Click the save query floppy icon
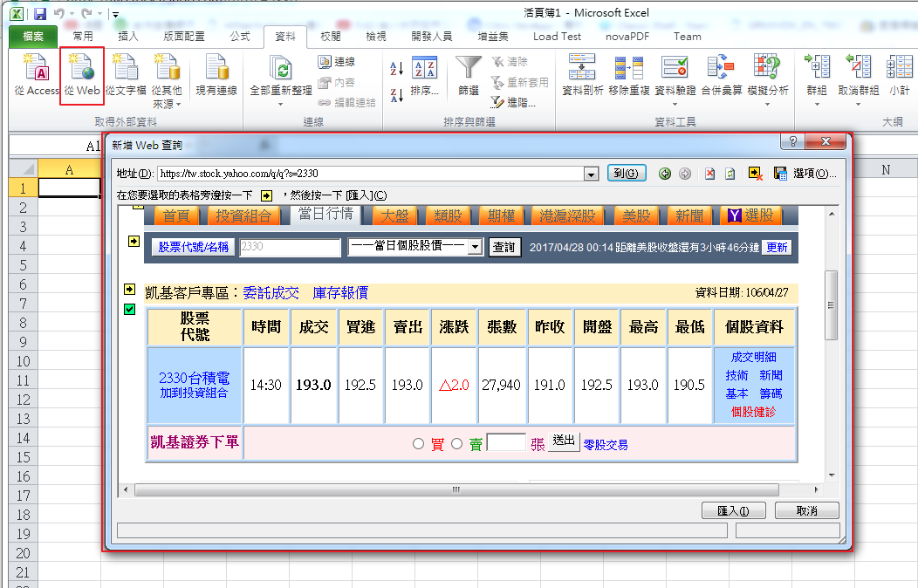918x588 pixels. coord(780,174)
